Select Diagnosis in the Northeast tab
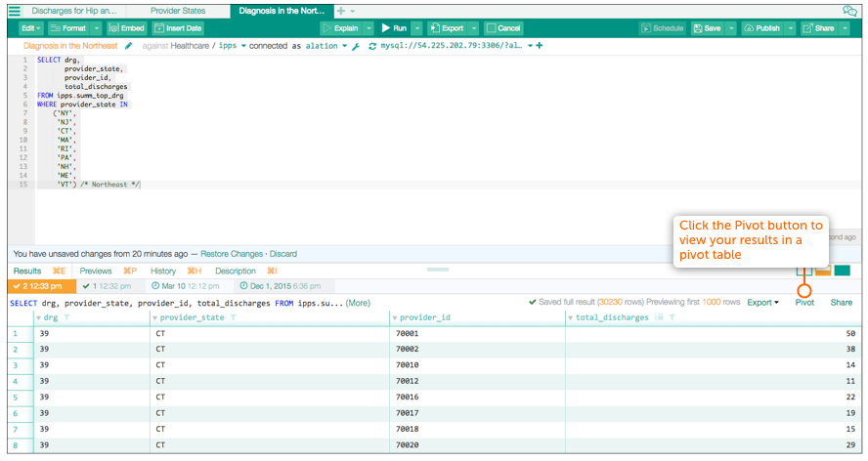Screen dimensions: 868x461 click(x=282, y=11)
